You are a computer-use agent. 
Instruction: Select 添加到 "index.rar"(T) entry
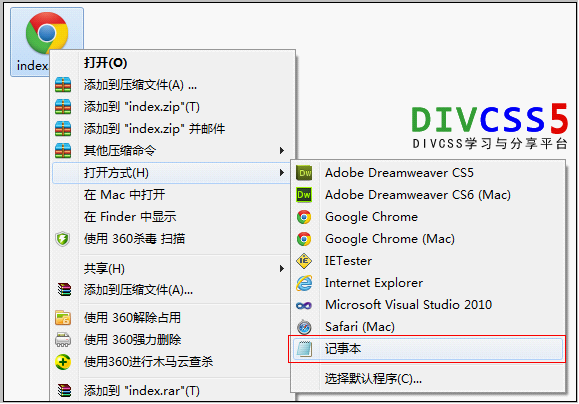point(172,390)
